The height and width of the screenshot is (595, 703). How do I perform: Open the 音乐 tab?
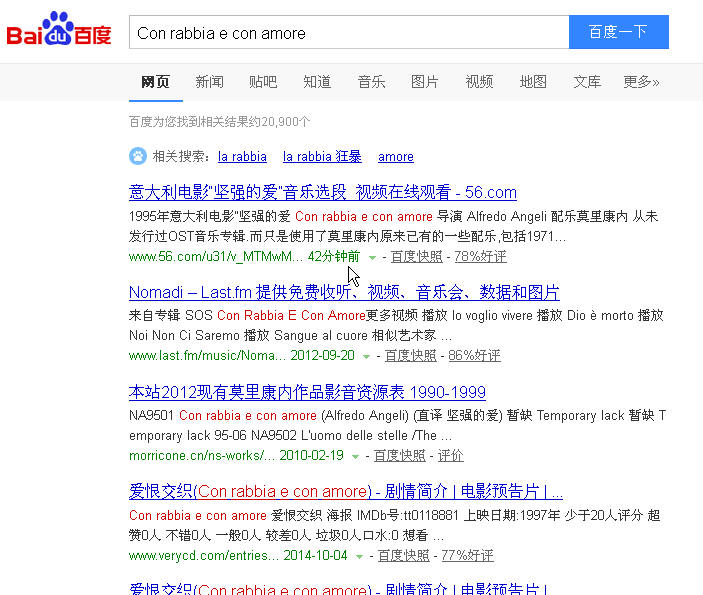point(371,82)
